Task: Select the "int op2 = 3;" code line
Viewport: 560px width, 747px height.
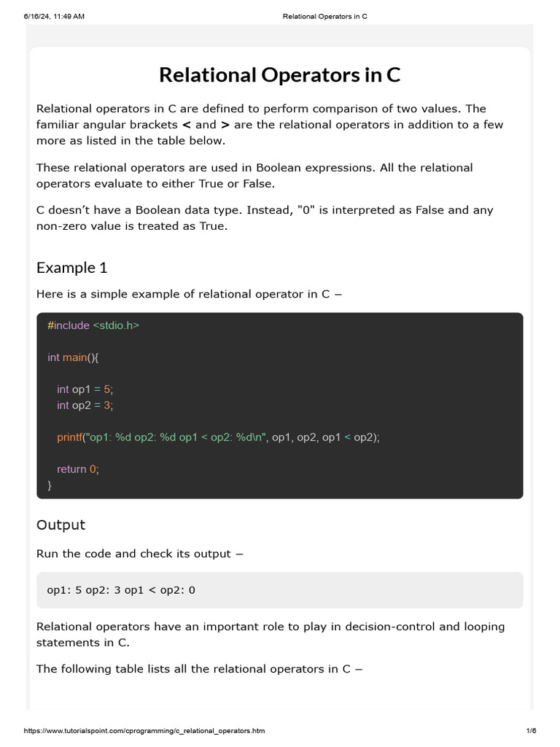Action: click(x=85, y=405)
